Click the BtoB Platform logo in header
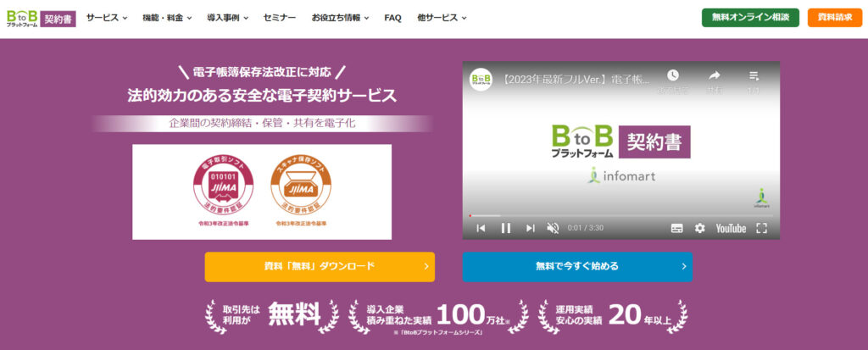 click(22, 19)
